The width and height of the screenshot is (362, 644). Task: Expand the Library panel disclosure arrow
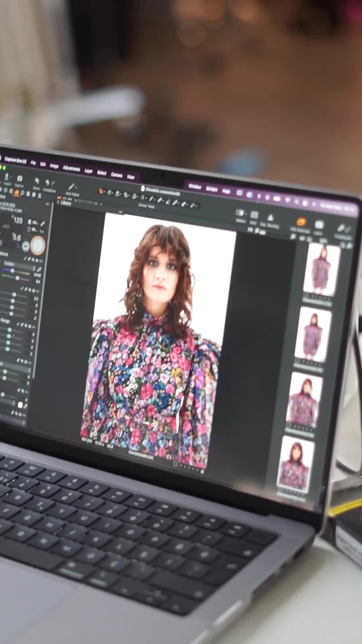tap(59, 202)
